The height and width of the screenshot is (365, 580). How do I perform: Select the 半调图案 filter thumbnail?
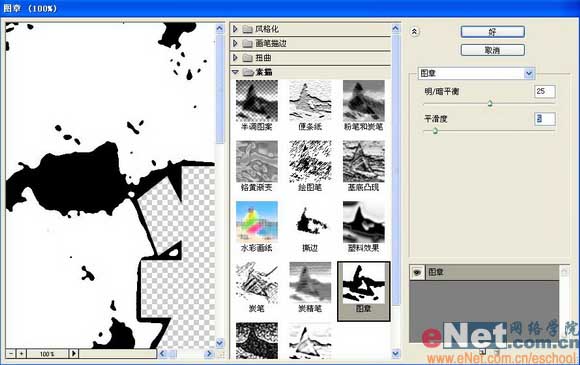[x=257, y=101]
